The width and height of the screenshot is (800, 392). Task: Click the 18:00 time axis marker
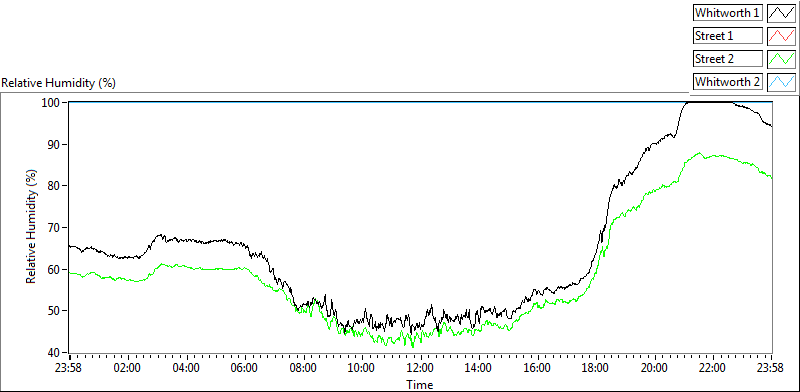596,367
